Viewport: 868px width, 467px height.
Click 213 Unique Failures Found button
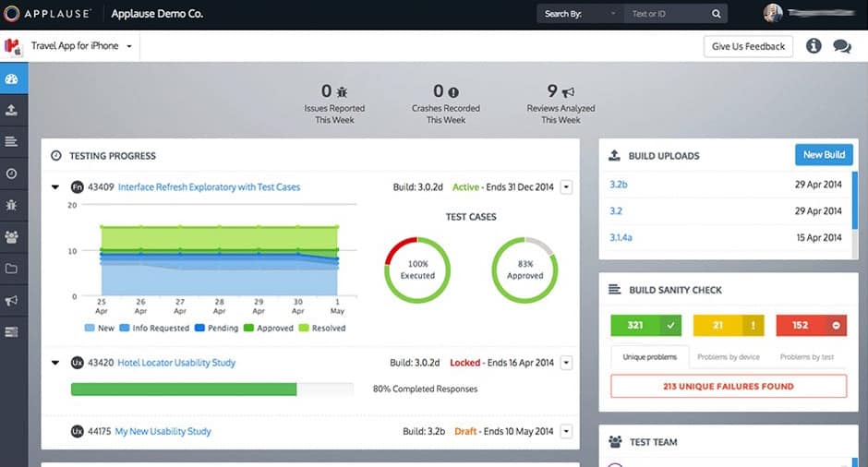729,386
